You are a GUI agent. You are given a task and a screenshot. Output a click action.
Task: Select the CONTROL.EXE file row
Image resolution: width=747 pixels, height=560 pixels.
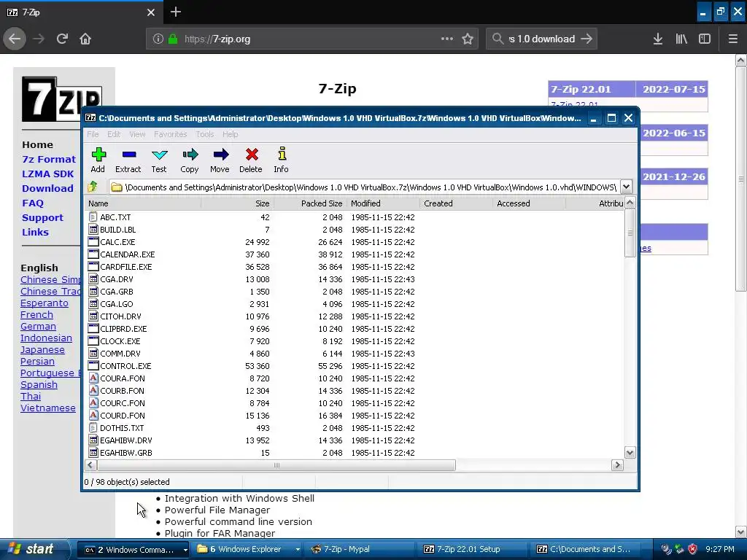tap(355, 366)
